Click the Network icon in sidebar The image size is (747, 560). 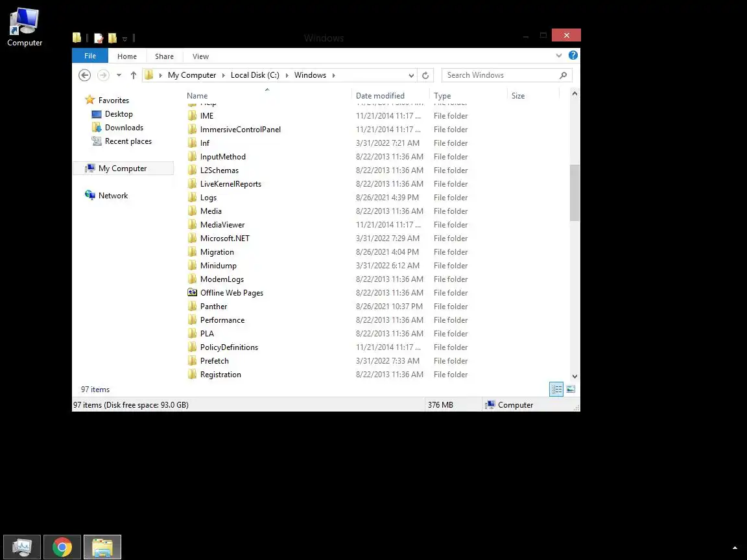[89, 195]
